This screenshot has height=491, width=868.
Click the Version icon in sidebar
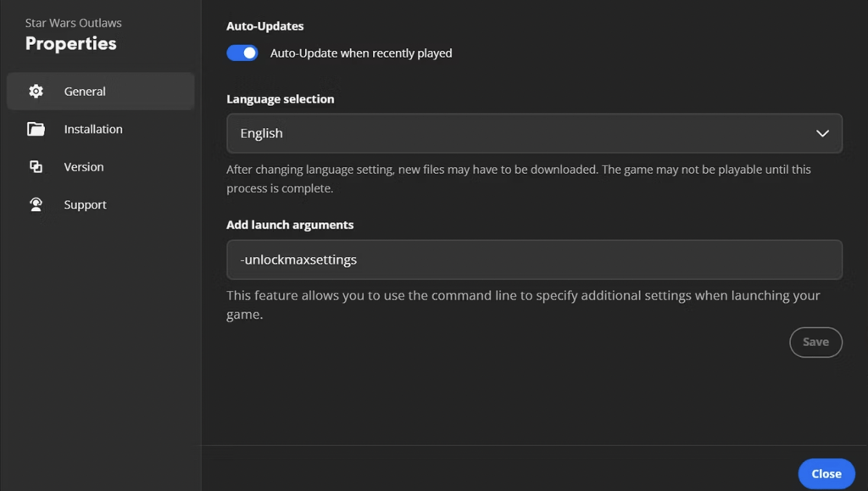[36, 167]
